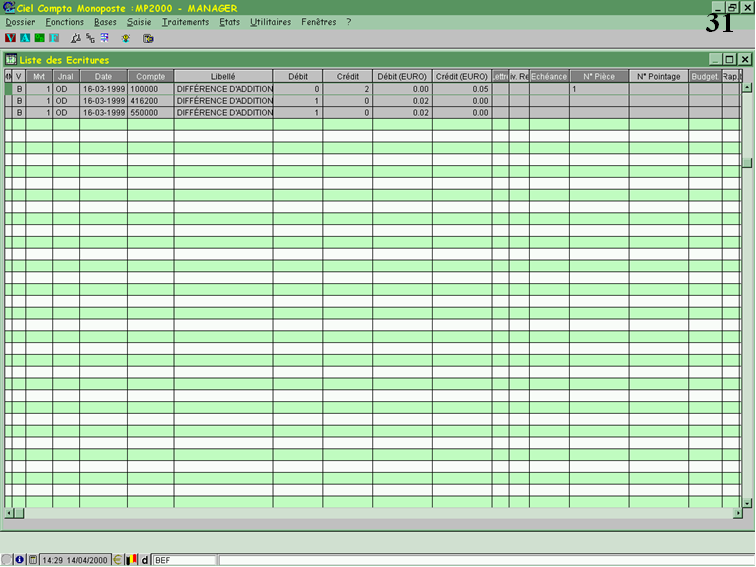The image size is (756, 567).
Task: Click the Liste des Ecritures window icon
Action: pos(11,60)
